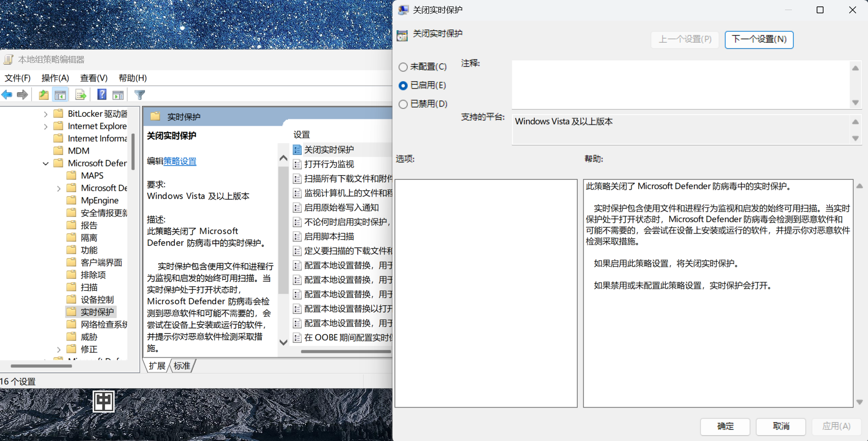Click the 下一个设置(N) button

point(759,39)
